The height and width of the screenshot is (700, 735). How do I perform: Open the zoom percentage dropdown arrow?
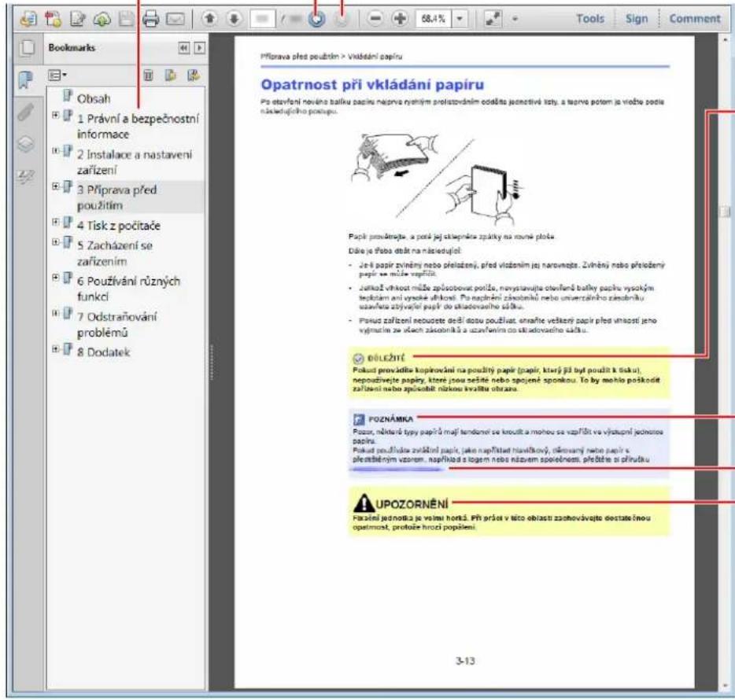460,19
